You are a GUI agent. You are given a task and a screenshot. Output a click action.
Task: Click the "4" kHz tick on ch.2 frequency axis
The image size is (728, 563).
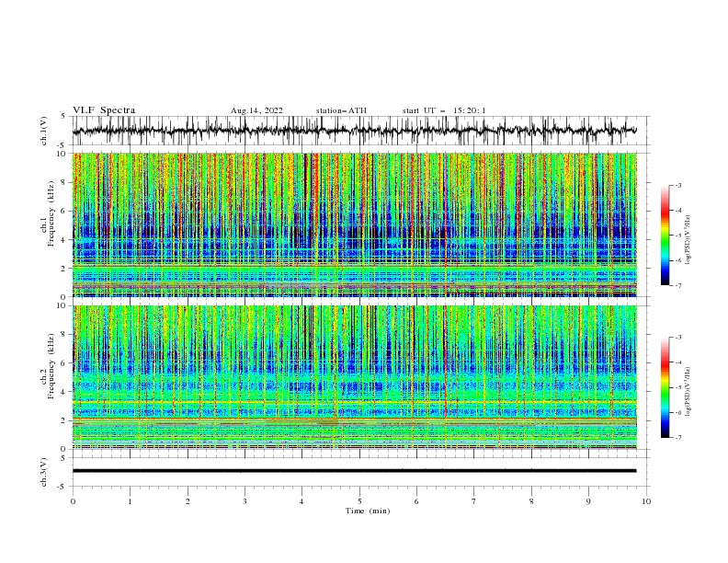[x=65, y=392]
